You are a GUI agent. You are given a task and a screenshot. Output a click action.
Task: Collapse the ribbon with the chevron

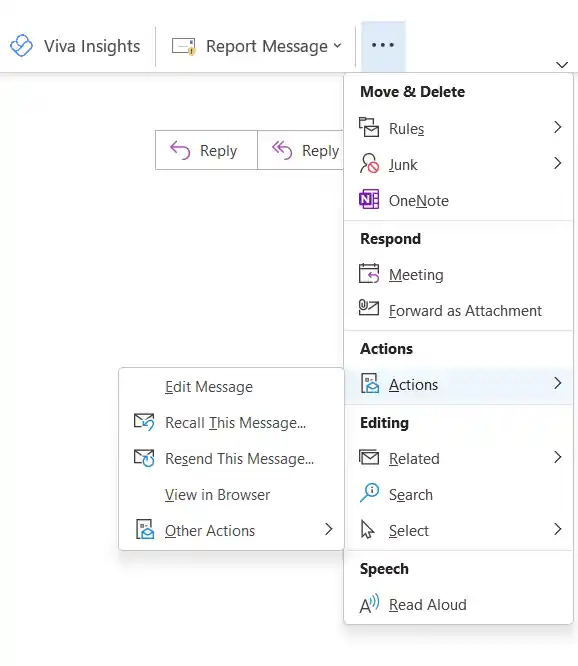[562, 65]
